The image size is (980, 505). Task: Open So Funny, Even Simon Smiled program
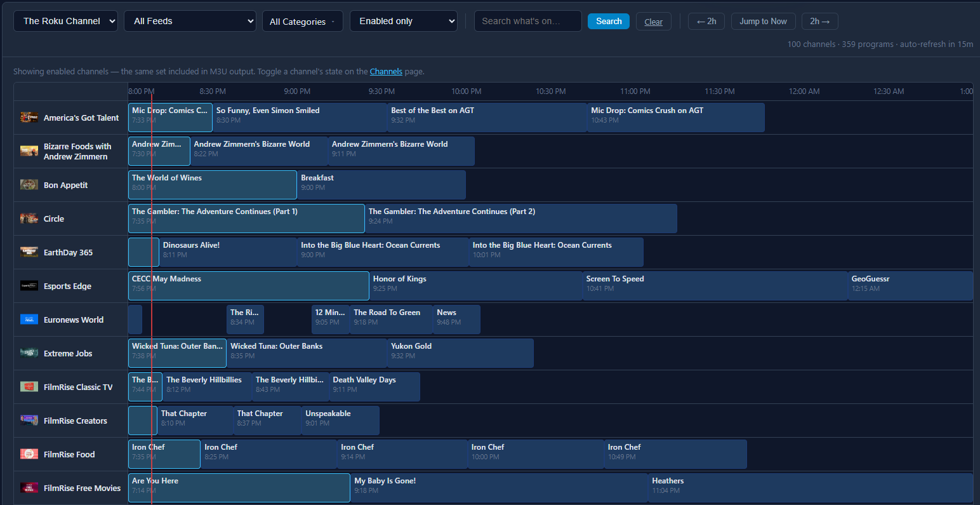300,118
